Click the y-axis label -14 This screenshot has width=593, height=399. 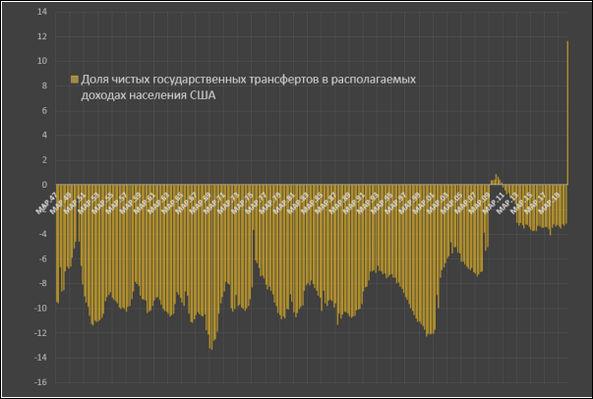point(40,358)
